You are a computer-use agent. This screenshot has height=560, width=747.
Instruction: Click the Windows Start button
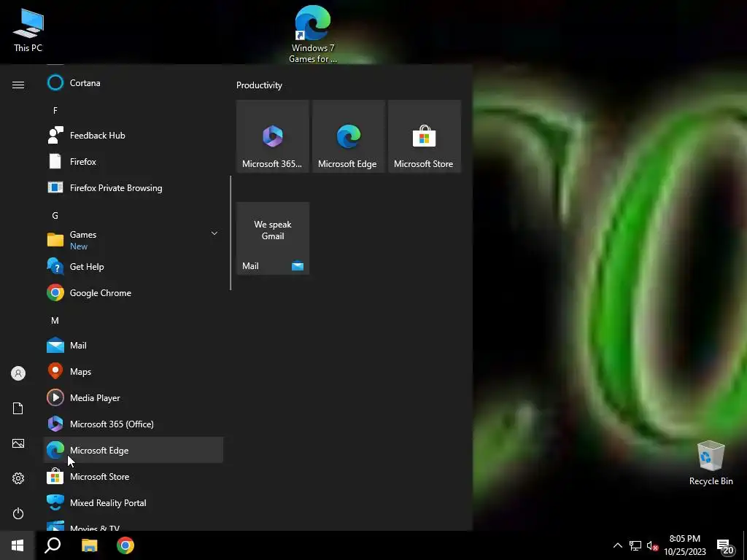point(18,545)
